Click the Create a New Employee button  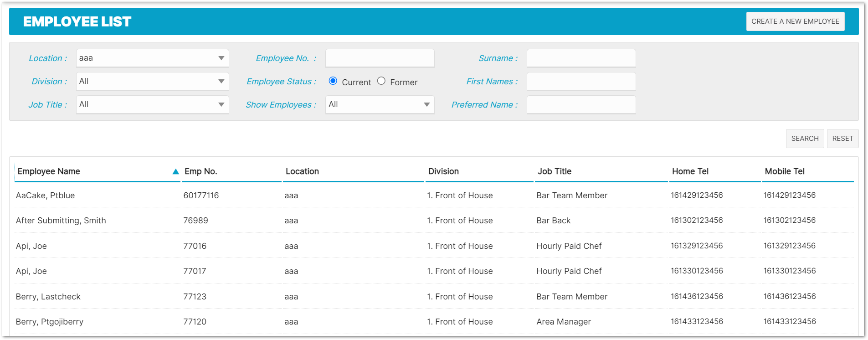[795, 21]
